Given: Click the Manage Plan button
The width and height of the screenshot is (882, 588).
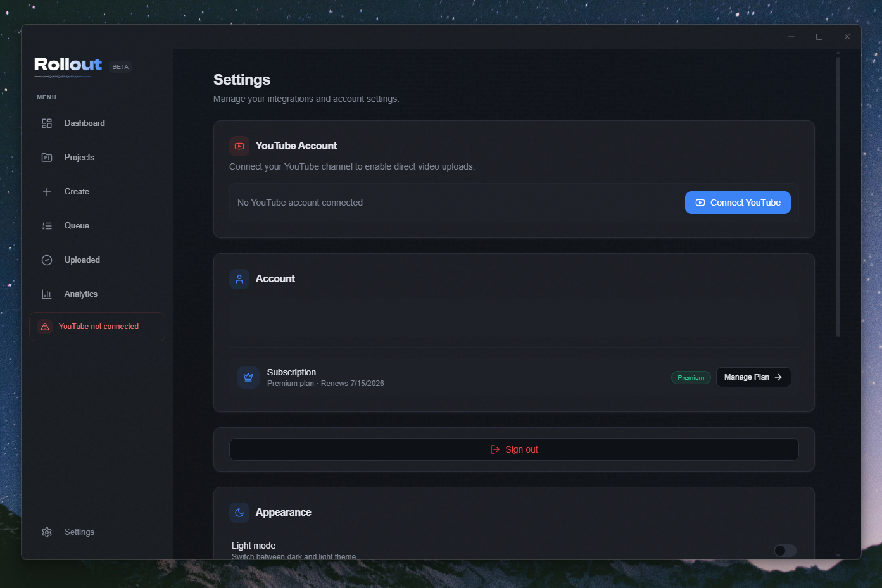Looking at the screenshot, I should [x=753, y=377].
